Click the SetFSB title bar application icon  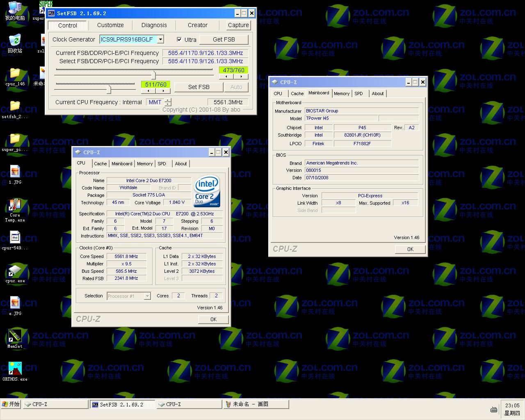51,13
